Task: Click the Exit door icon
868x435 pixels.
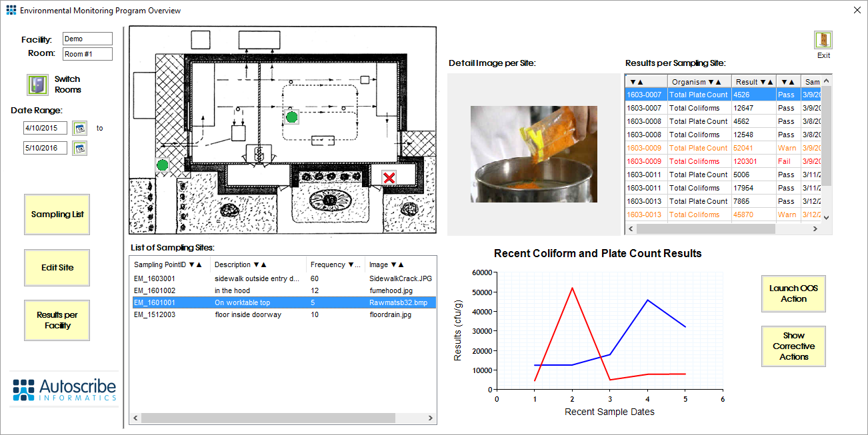Action: point(823,39)
